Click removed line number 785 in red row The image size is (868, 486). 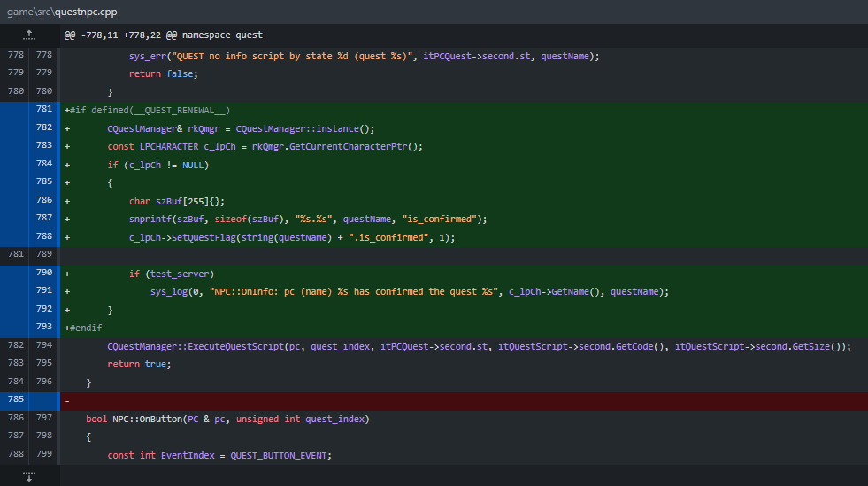coord(14,400)
